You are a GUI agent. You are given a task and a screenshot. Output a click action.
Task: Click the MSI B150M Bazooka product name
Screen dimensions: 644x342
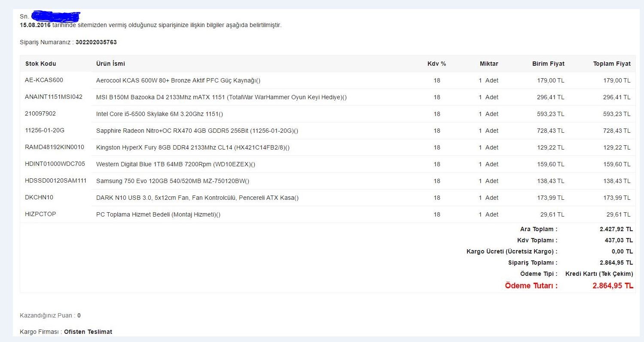point(221,97)
